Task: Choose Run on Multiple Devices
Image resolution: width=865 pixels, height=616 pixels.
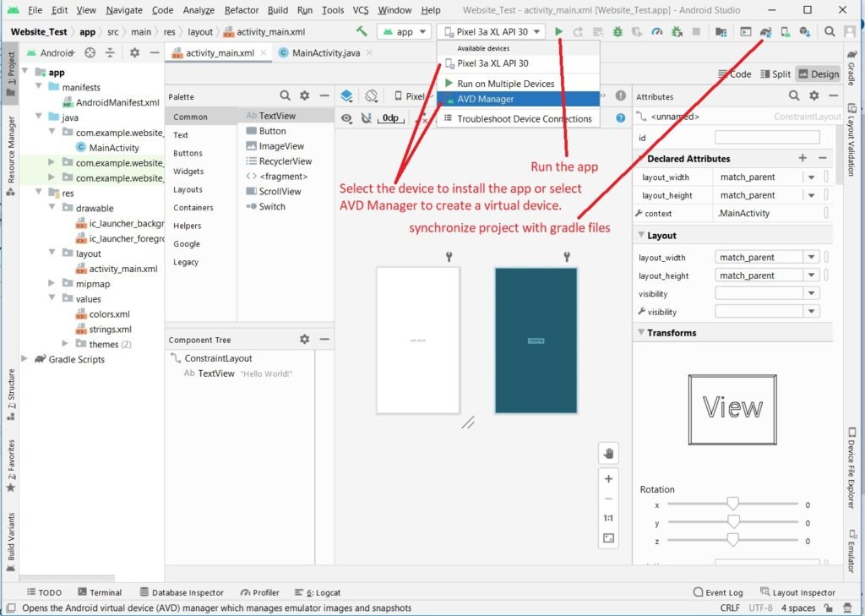Action: 518,84
